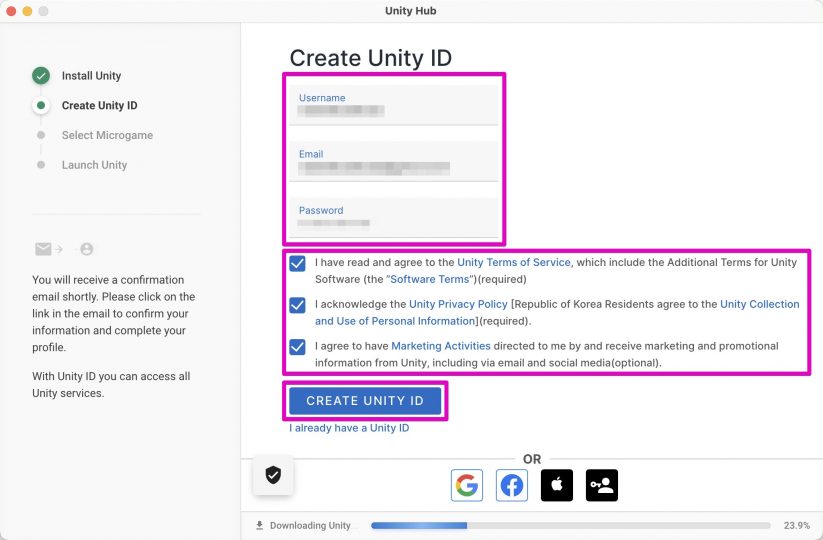The height and width of the screenshot is (540, 823).
Task: Click the download arrow icon in status bar
Action: point(259,525)
